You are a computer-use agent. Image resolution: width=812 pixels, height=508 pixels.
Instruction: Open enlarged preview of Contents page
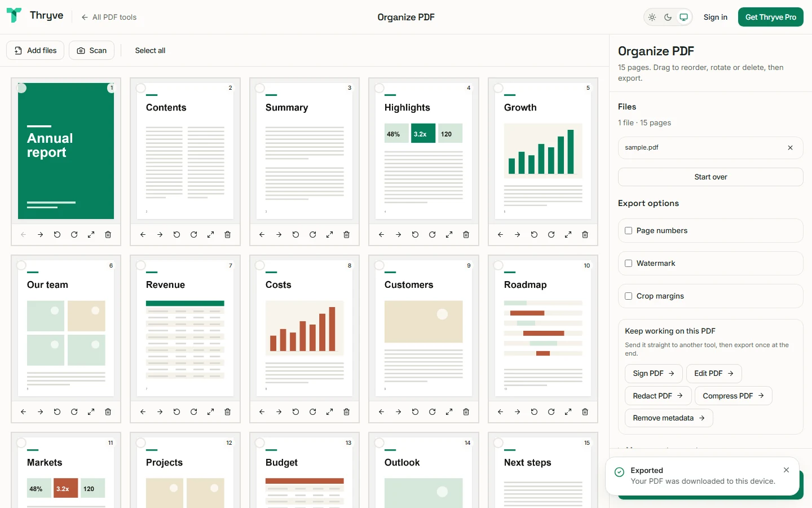tap(210, 235)
